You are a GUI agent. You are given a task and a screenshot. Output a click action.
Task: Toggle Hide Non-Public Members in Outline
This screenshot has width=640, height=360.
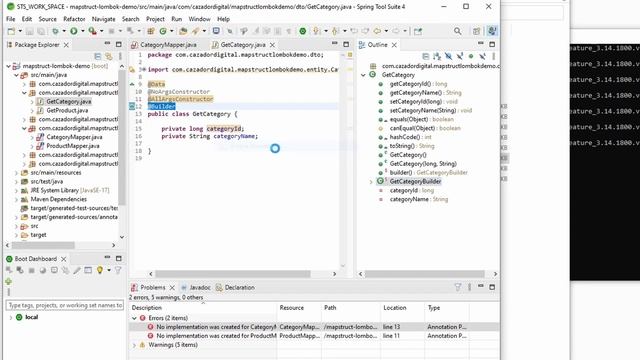click(x=471, y=56)
